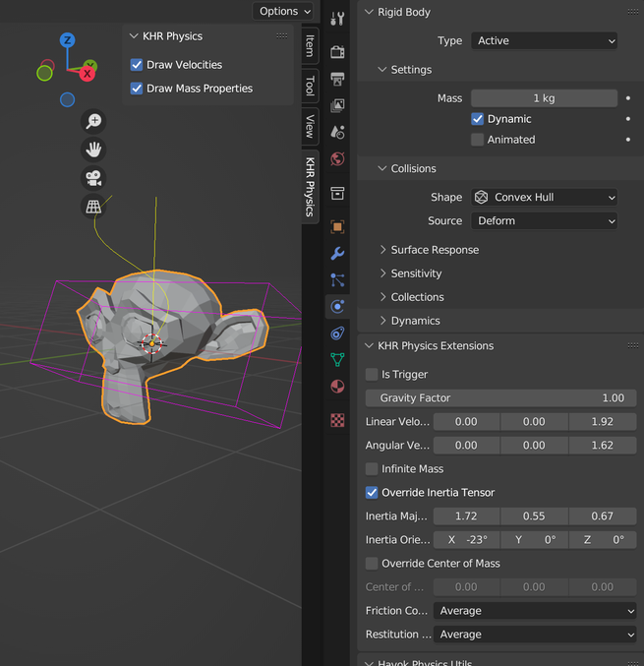
Task: Open the Material properties sphere icon
Action: click(337, 387)
